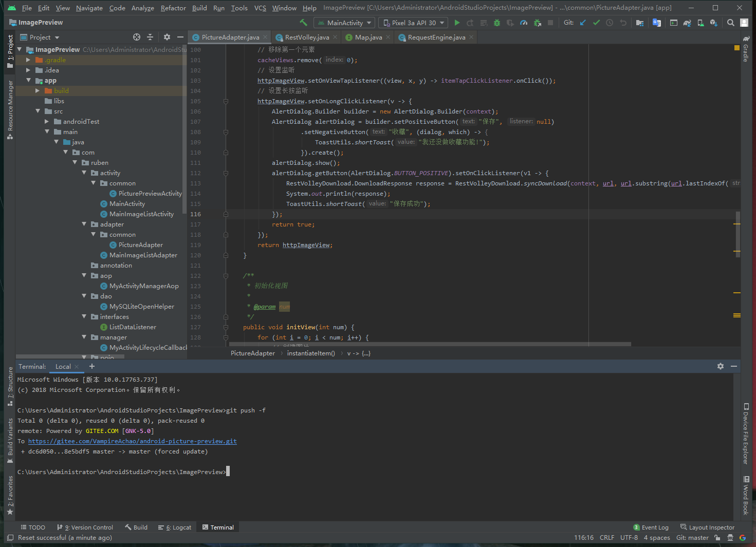Image resolution: width=756 pixels, height=547 pixels.
Task: Commit changes with Git green checkmark
Action: 596,23
